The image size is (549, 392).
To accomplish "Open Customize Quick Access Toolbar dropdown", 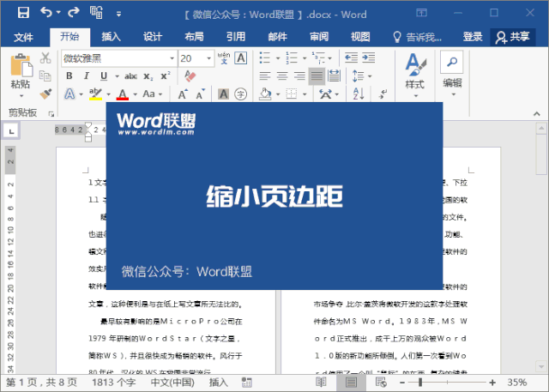I will (x=119, y=14).
